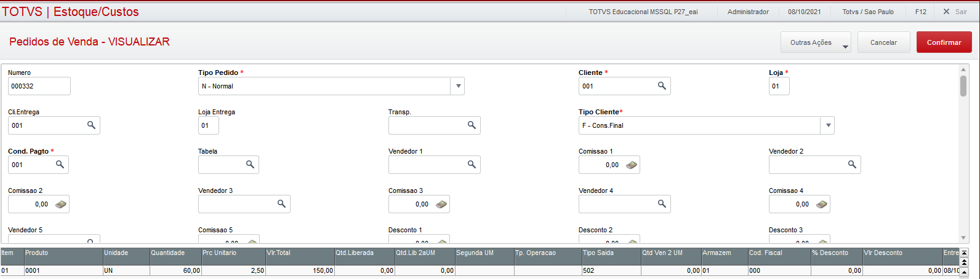This screenshot has width=980, height=279.
Task: Click the F12 option in header
Action: 921,12
